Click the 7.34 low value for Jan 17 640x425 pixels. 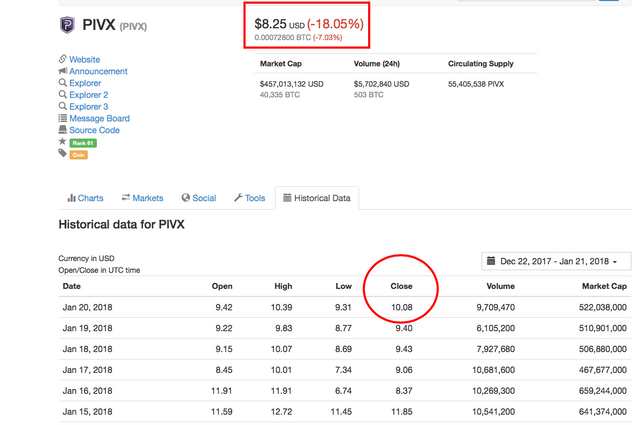[343, 370]
